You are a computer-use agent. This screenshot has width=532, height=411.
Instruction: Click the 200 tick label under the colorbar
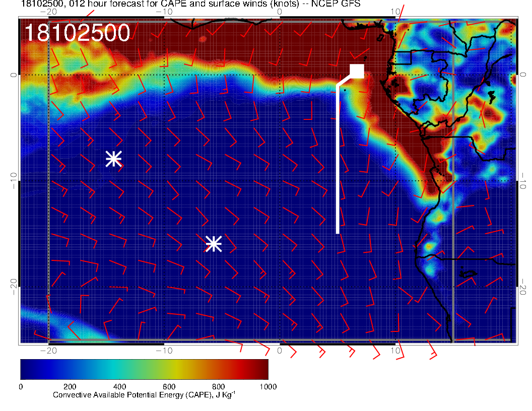pos(70,387)
